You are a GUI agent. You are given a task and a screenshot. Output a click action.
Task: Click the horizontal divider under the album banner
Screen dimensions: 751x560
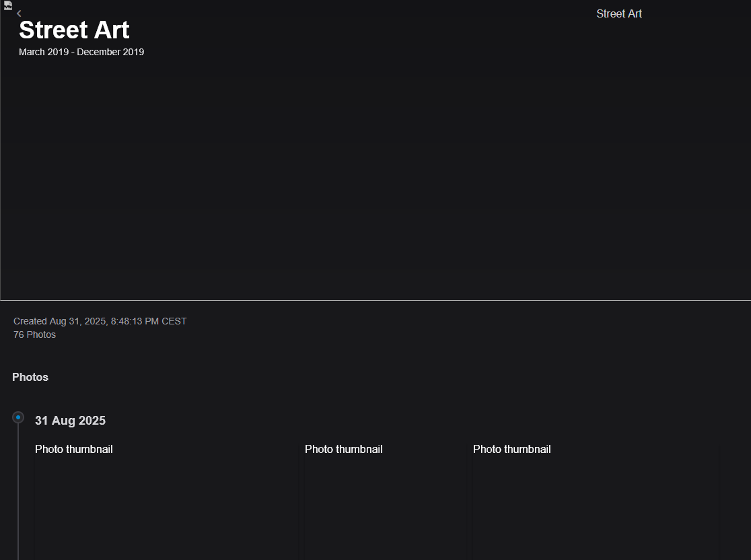[375, 300]
